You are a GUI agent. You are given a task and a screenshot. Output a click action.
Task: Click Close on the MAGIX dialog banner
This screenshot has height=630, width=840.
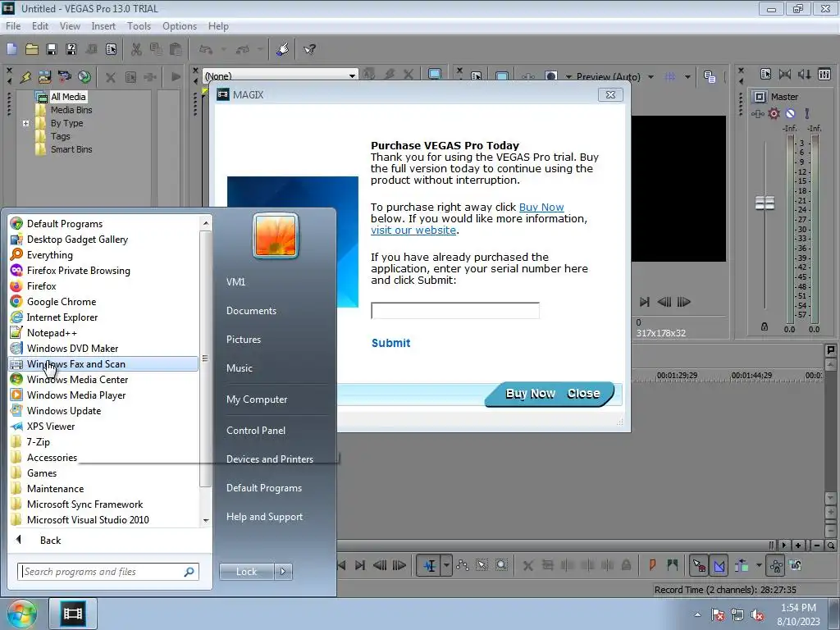point(583,393)
